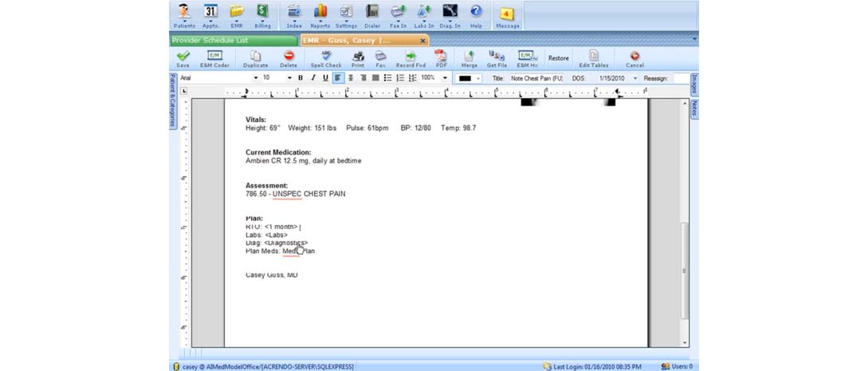Export the note as PDF

tap(441, 58)
